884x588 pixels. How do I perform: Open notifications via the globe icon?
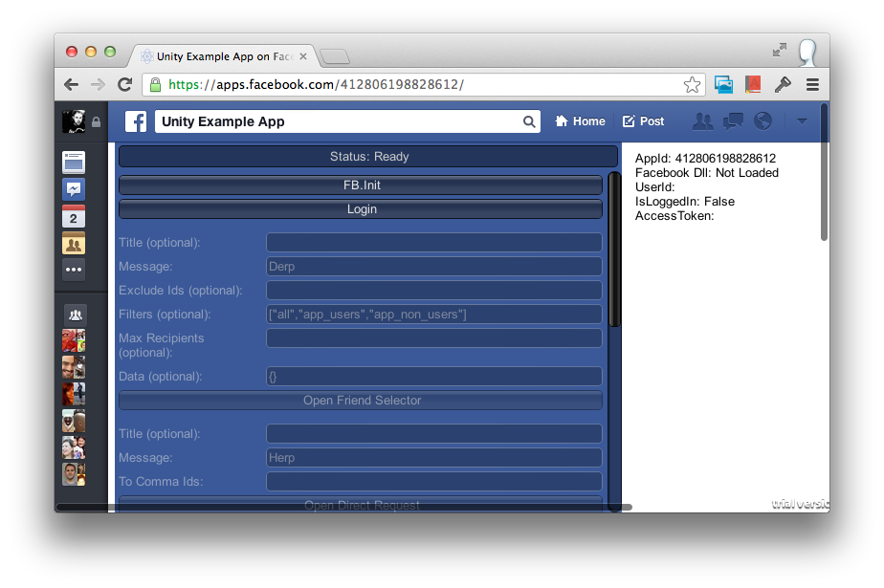coord(762,120)
